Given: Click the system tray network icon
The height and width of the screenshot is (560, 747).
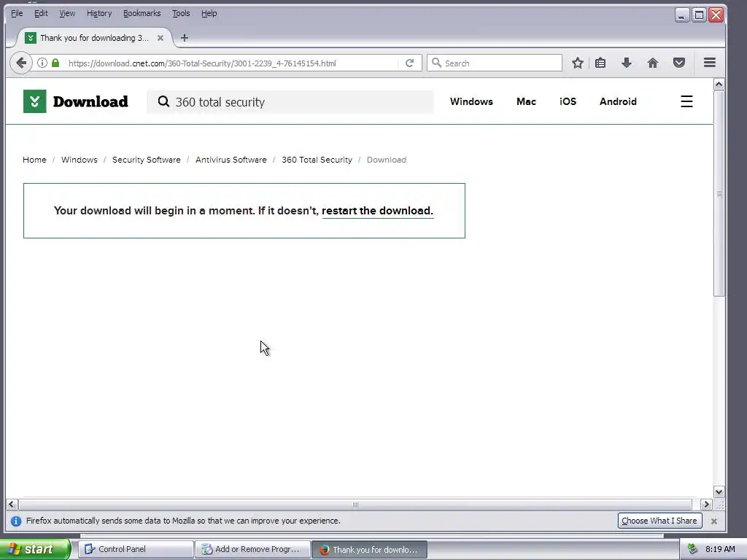Looking at the screenshot, I should (x=693, y=549).
